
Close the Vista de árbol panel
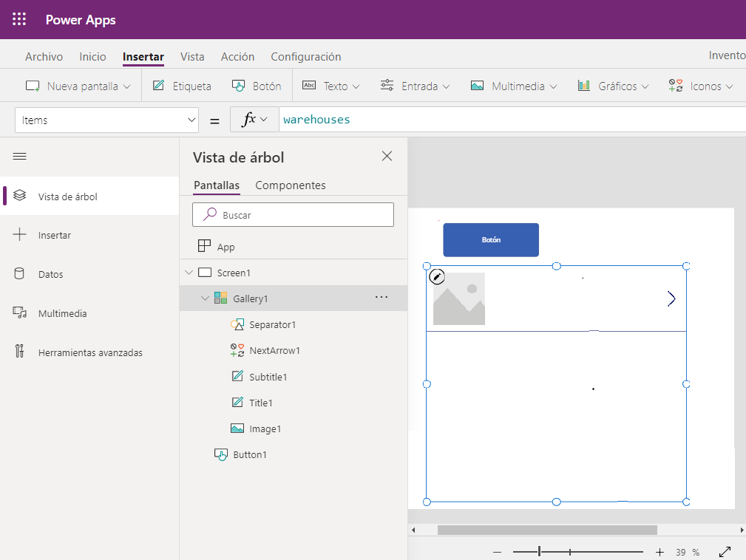[x=387, y=156]
